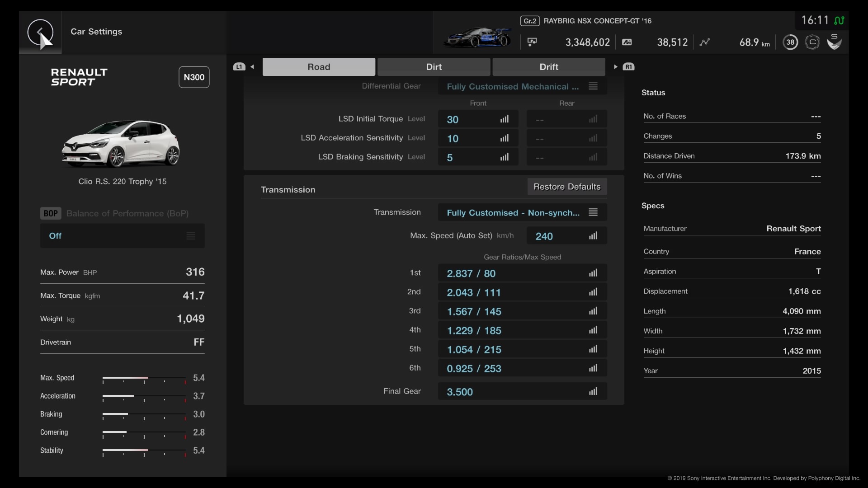Adjust 4th gear ratio 1.229

tap(522, 330)
